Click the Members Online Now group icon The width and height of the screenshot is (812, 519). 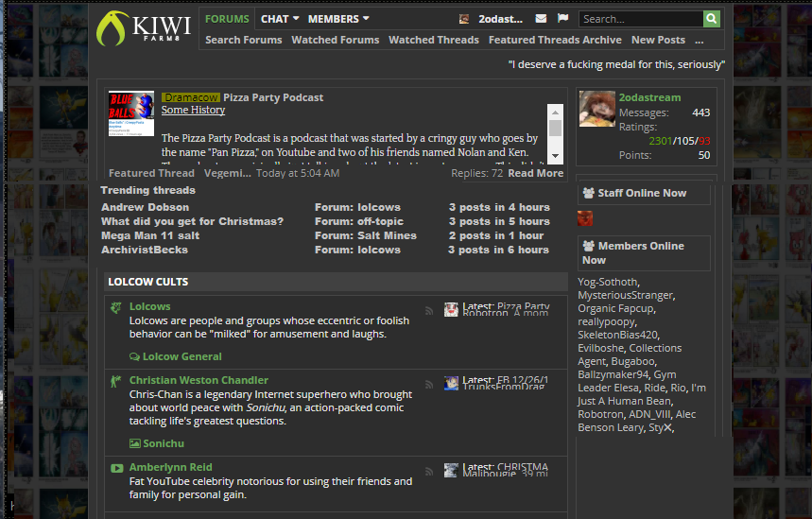tap(589, 246)
